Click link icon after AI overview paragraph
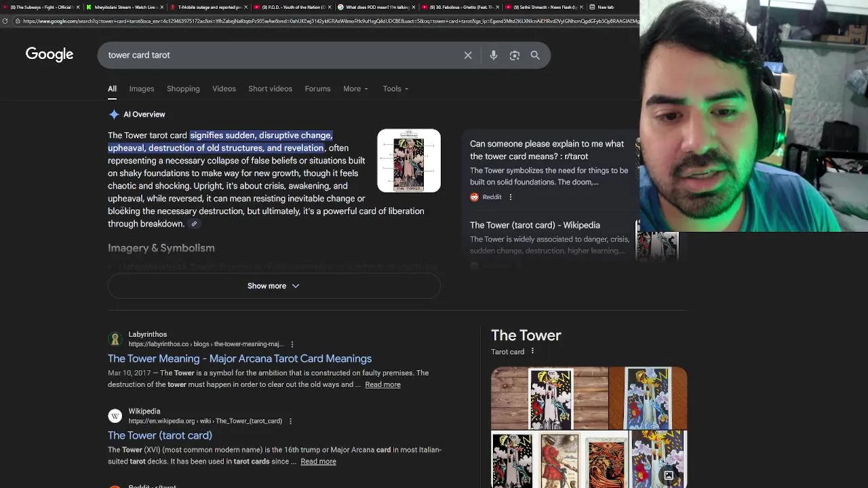The height and width of the screenshot is (488, 868). pos(194,224)
